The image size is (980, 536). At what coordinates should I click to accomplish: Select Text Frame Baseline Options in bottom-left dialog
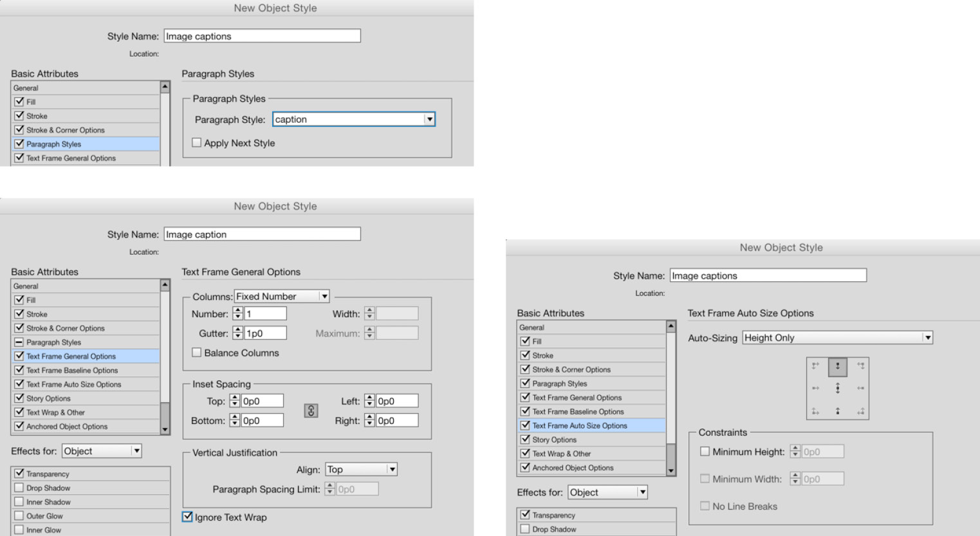72,370
